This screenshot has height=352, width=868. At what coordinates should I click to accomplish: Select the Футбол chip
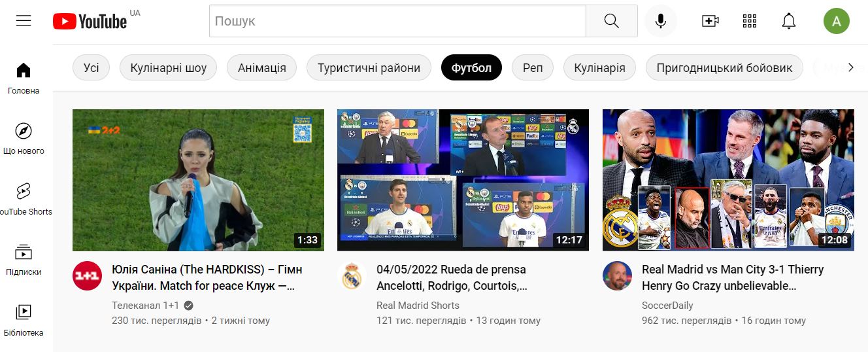coord(471,67)
